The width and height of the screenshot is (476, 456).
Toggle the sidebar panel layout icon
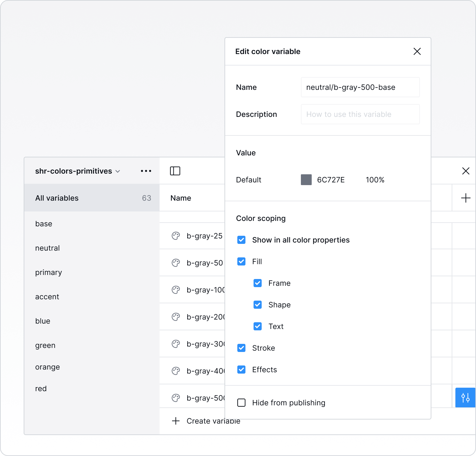175,171
